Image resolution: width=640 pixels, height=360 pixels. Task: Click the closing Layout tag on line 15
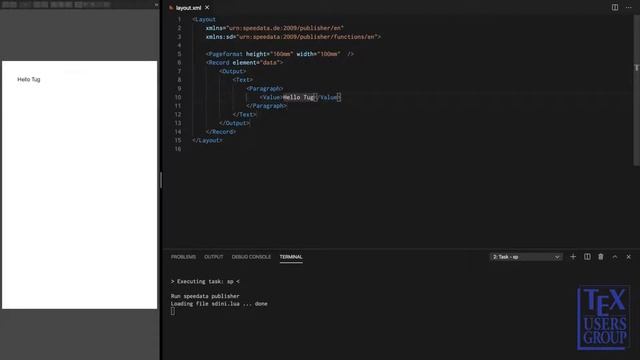207,140
